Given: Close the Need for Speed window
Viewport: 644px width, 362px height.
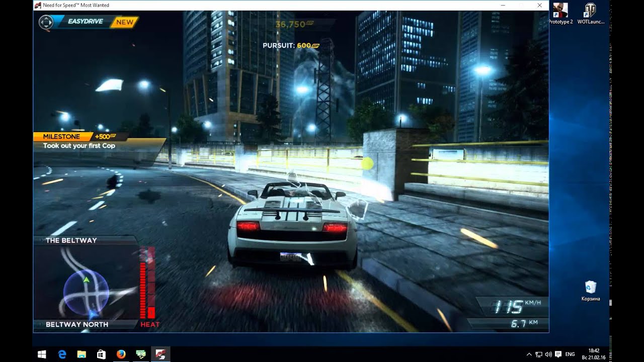Looking at the screenshot, I should point(539,5).
